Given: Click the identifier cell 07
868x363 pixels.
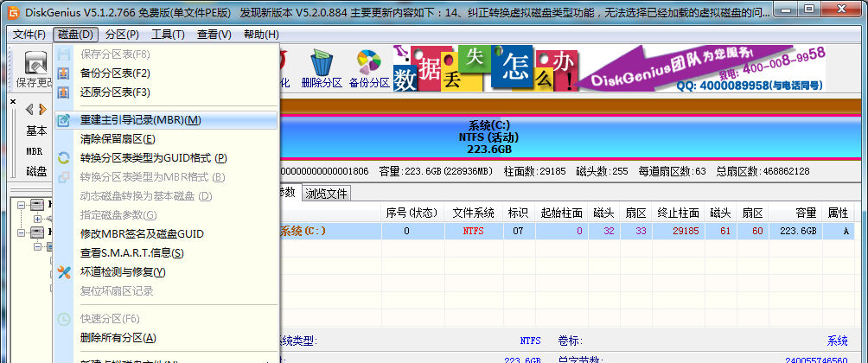Looking at the screenshot, I should coord(519,231).
